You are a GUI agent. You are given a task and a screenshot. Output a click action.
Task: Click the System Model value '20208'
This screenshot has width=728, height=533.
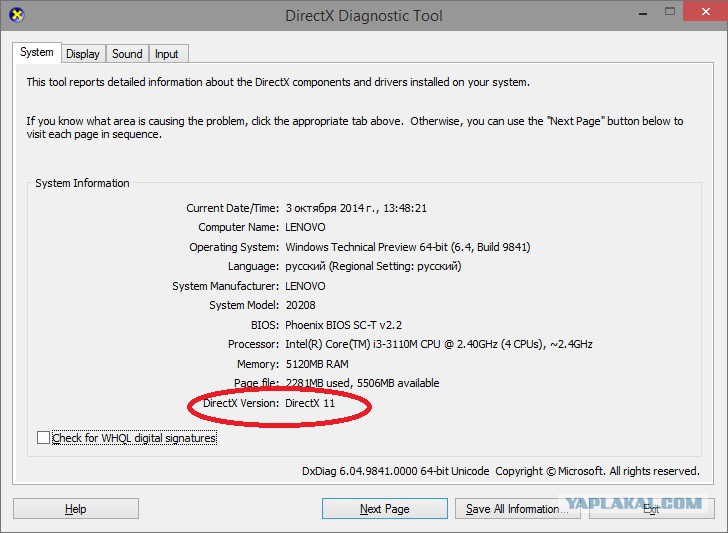coord(300,305)
